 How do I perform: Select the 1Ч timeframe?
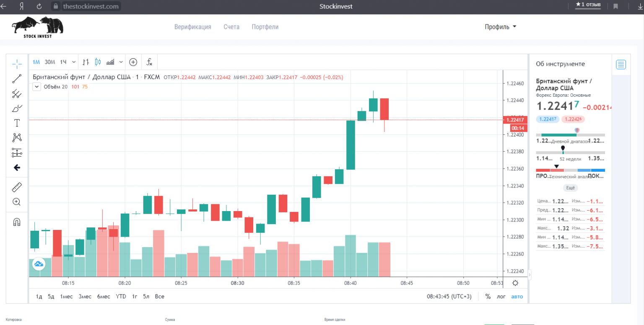(x=63, y=62)
